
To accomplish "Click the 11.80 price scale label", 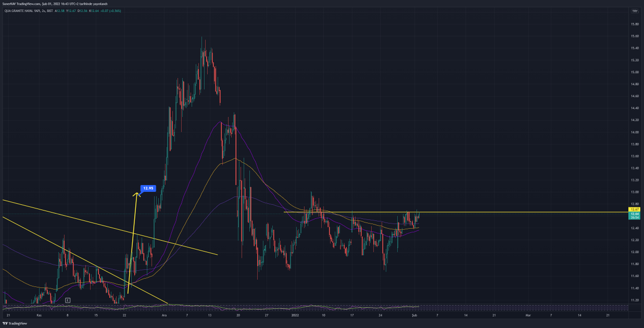I will pyautogui.click(x=634, y=264).
